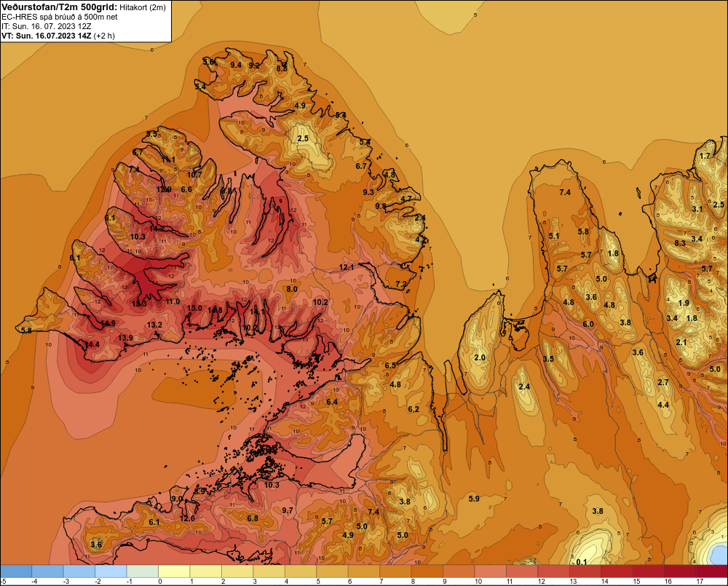Select the 14.8 temperature label

coord(215,309)
